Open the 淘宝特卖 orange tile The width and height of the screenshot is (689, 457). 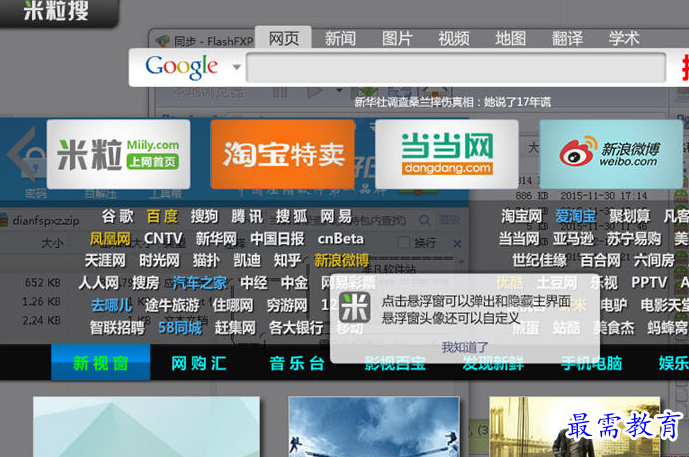click(x=283, y=154)
